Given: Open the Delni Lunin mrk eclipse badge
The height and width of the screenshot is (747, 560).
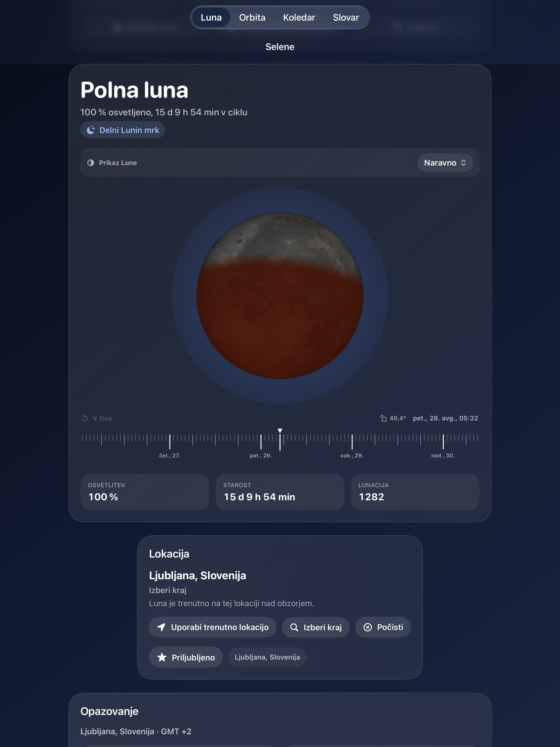Looking at the screenshot, I should point(123,130).
